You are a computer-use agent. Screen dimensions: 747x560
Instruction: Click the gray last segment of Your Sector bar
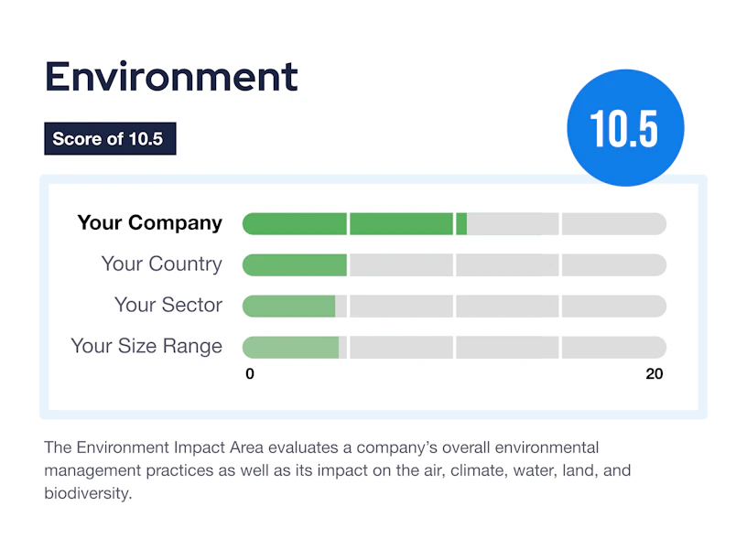click(614, 307)
